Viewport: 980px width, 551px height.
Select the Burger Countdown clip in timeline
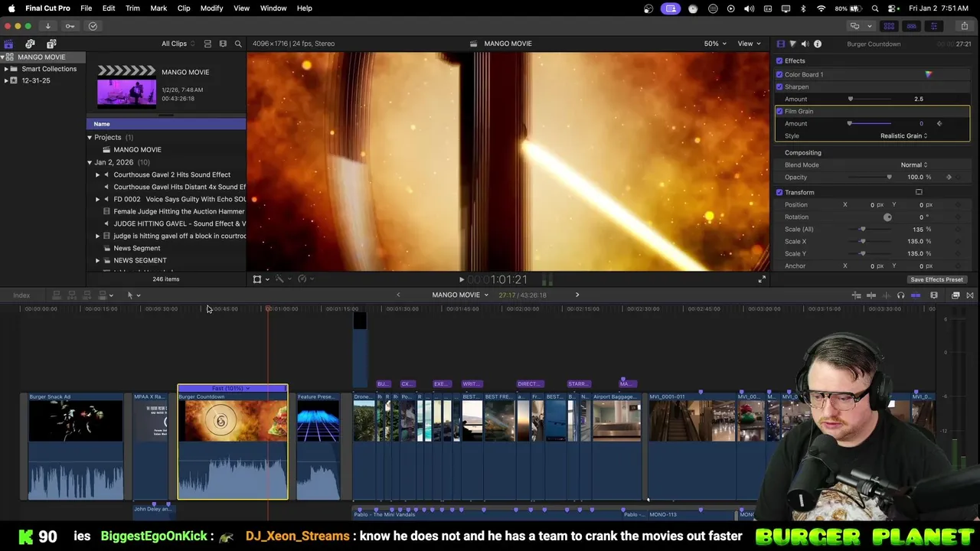coord(233,442)
